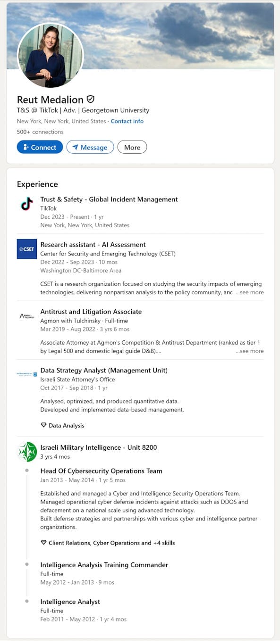The height and width of the screenshot is (644, 280).
Task: Select Head Of Cybersecurity Operations Team entry
Action: [x=101, y=471]
